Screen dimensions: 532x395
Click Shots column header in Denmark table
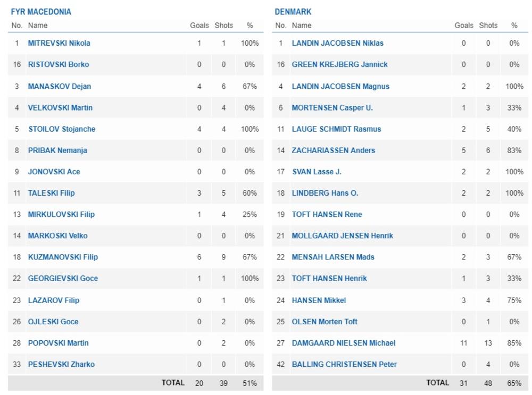[488, 26]
